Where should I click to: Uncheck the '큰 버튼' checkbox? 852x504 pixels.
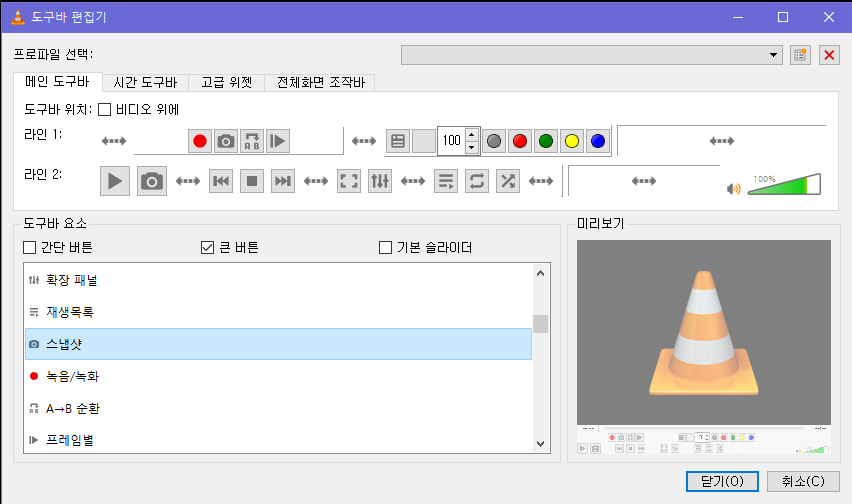208,248
